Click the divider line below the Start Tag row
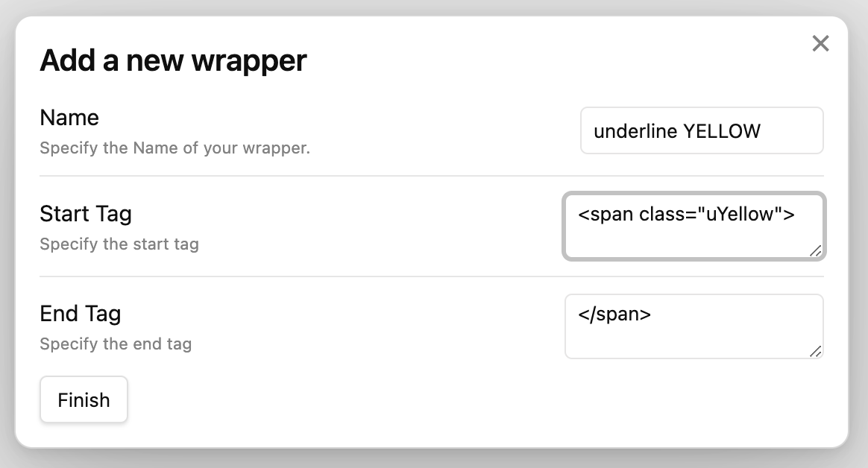 click(432, 276)
